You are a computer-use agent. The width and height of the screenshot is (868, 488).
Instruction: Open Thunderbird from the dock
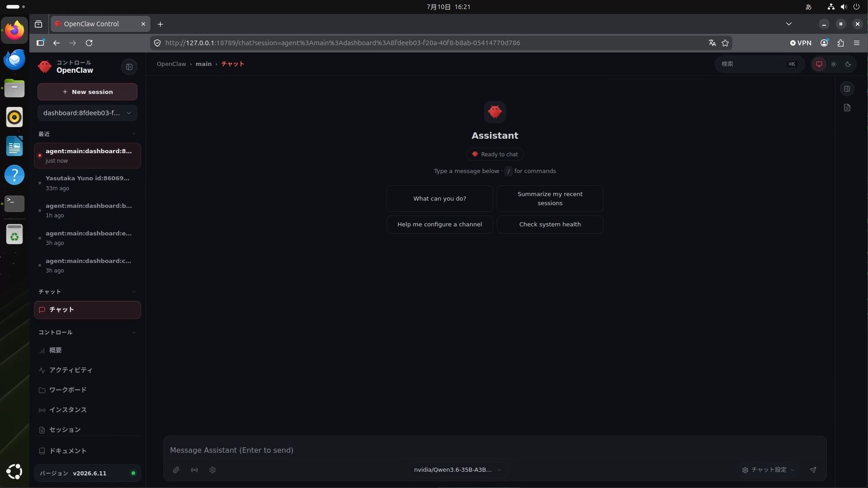click(14, 59)
